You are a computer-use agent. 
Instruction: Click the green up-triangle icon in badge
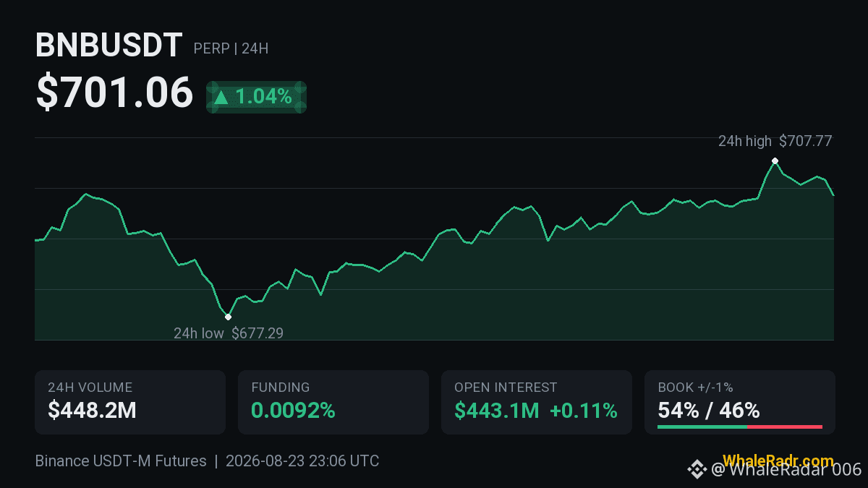pos(221,97)
